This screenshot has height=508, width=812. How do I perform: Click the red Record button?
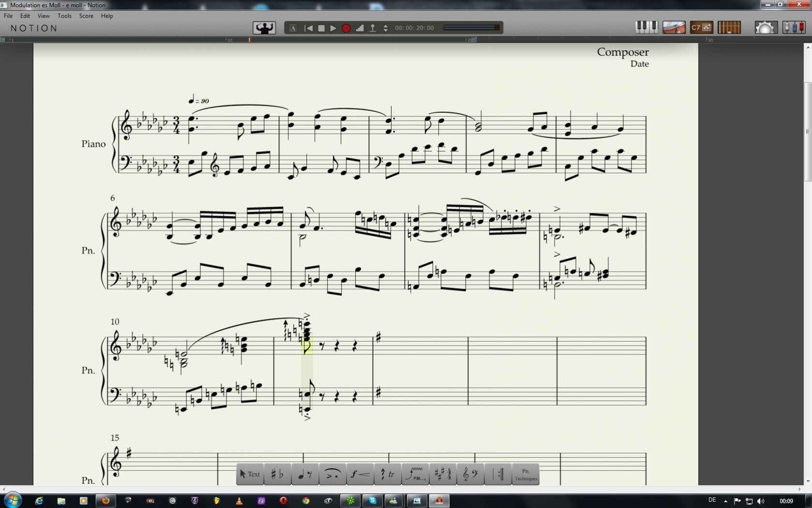[x=346, y=28]
